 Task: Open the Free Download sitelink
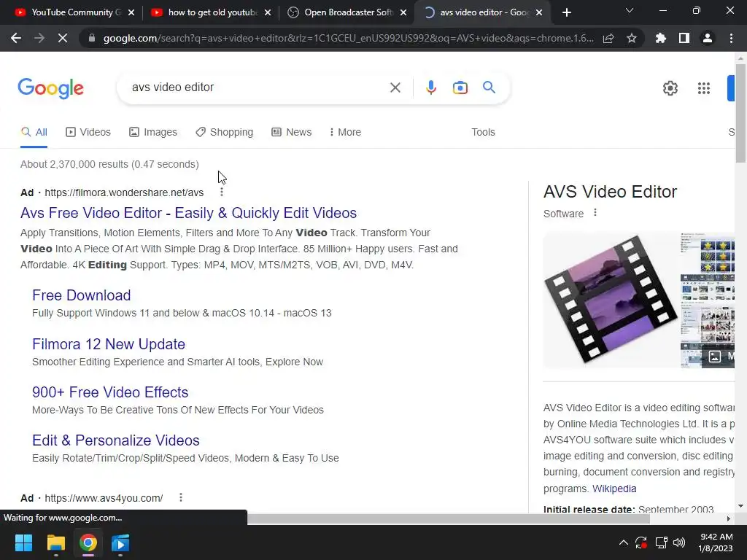(x=82, y=295)
